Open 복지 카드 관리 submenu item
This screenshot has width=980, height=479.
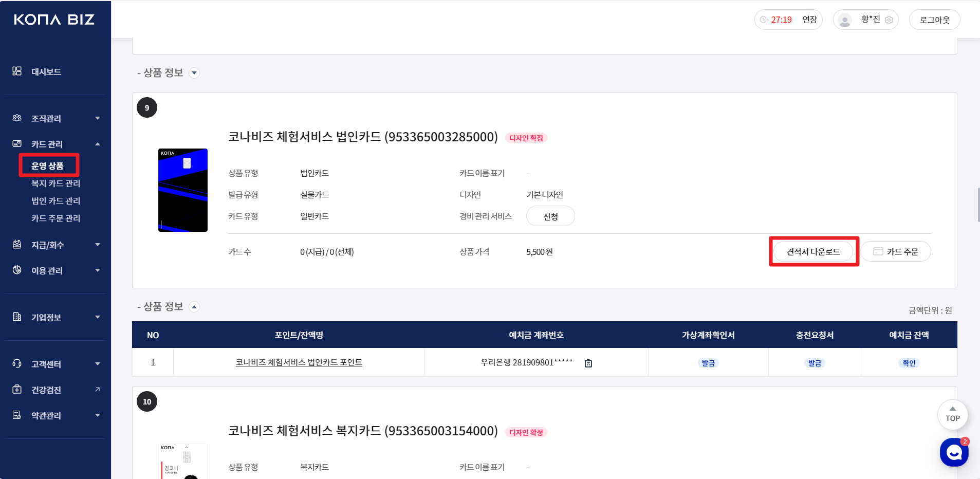tap(56, 183)
